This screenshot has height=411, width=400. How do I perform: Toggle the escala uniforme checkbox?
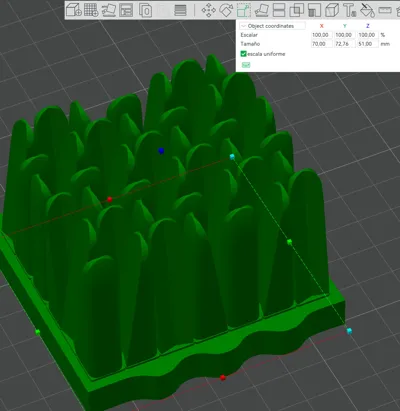[x=243, y=54]
